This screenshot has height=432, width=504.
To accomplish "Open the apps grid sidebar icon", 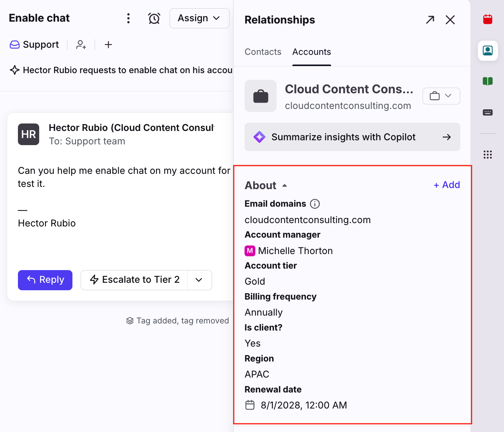I will click(x=488, y=154).
